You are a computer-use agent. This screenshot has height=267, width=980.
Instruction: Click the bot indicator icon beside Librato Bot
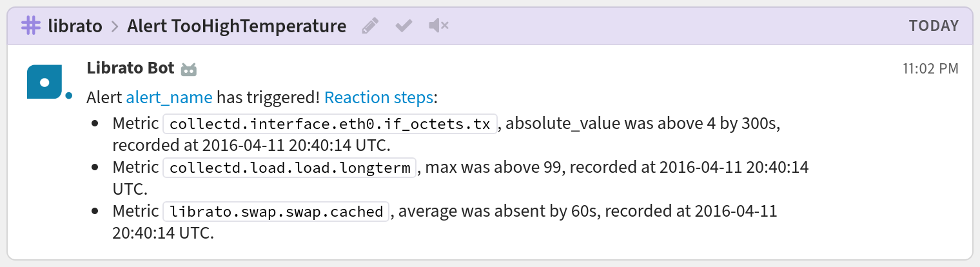pyautogui.click(x=188, y=69)
